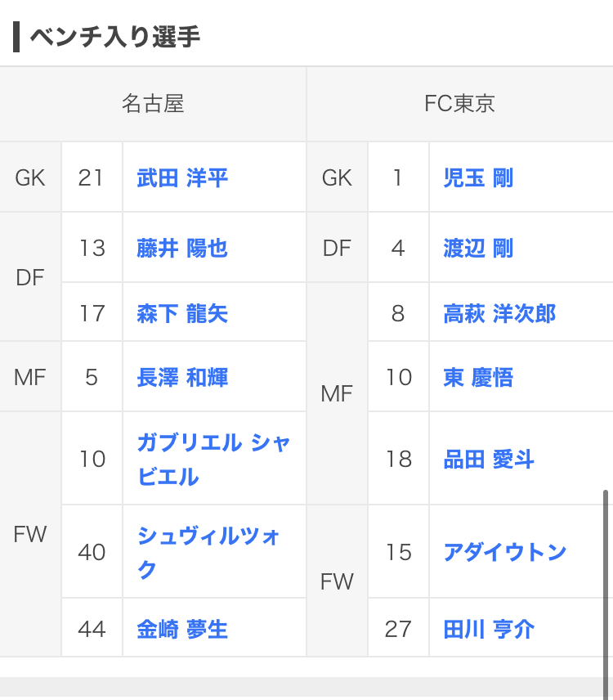Open player link 児玉 剛
The width and height of the screenshot is (613, 700).
(x=478, y=177)
